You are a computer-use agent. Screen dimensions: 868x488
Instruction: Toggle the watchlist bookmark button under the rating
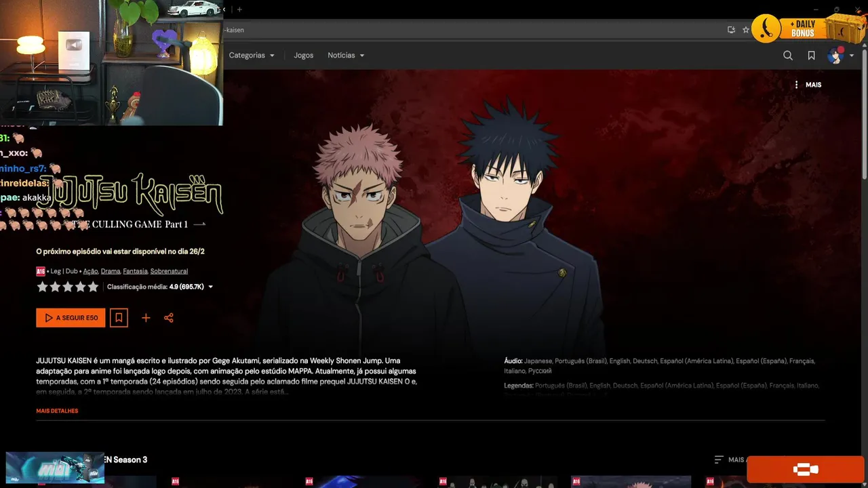[x=119, y=318]
